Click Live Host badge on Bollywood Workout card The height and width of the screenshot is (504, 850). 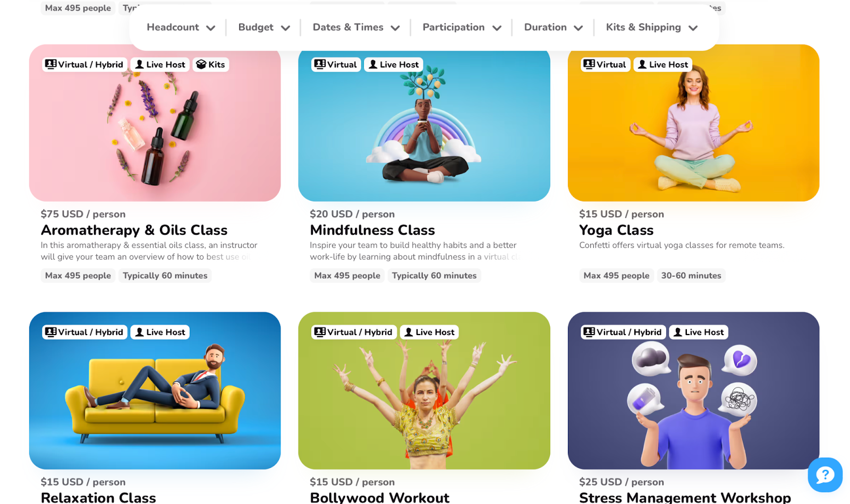(x=429, y=332)
